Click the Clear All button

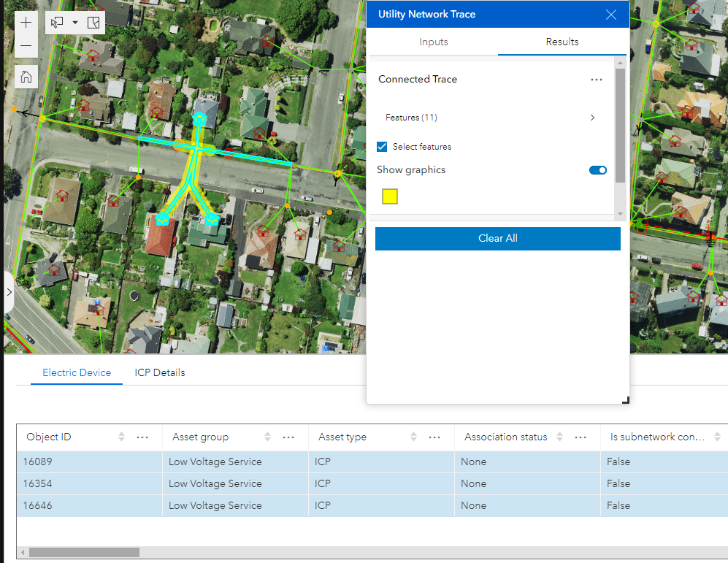[497, 238]
